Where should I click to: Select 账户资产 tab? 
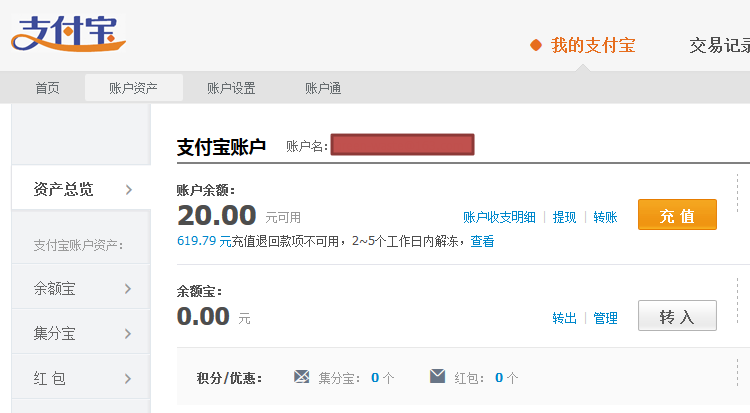click(x=133, y=88)
